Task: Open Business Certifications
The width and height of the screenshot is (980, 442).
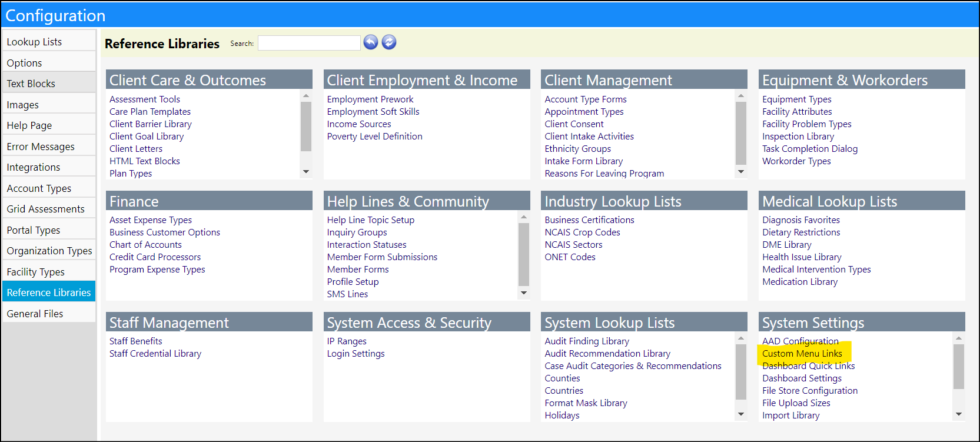Action: [x=590, y=220]
